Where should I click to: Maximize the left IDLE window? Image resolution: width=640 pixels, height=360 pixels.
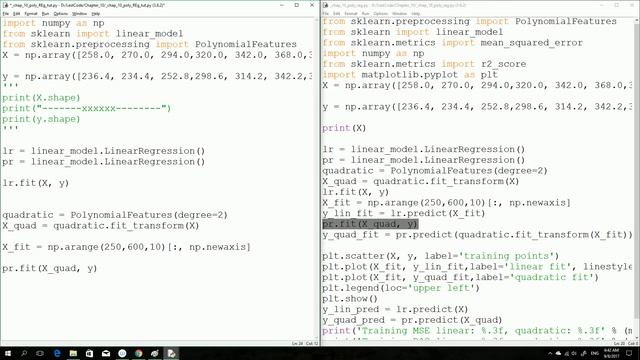(x=297, y=5)
